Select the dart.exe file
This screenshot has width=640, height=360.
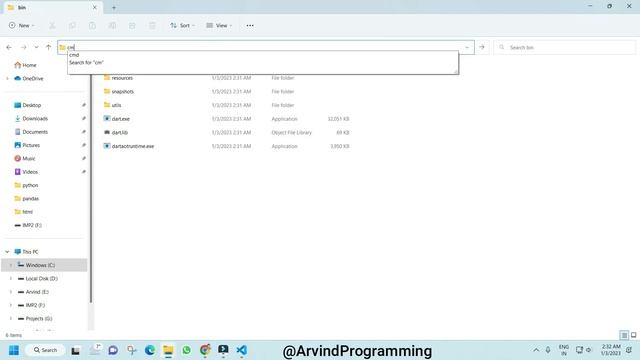[116, 119]
